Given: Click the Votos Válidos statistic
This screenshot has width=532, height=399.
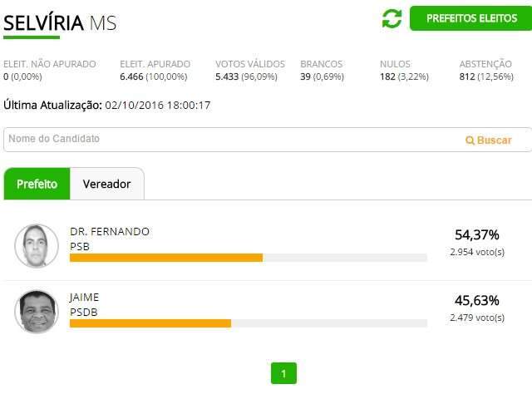Looking at the screenshot, I should [249, 70].
